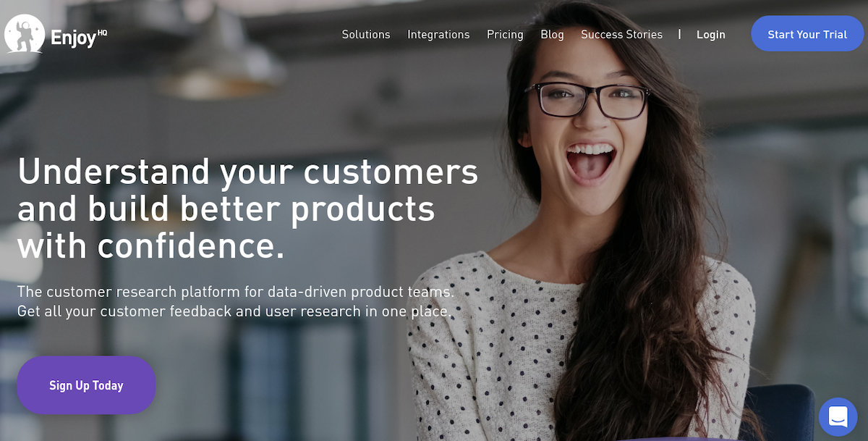Click the "customer research platform" subtitle line
Image resolution: width=868 pixels, height=441 pixels.
click(236, 292)
